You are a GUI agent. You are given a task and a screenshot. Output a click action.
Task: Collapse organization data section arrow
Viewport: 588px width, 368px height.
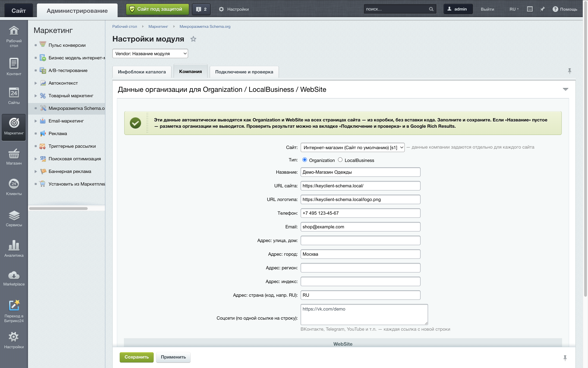click(565, 89)
